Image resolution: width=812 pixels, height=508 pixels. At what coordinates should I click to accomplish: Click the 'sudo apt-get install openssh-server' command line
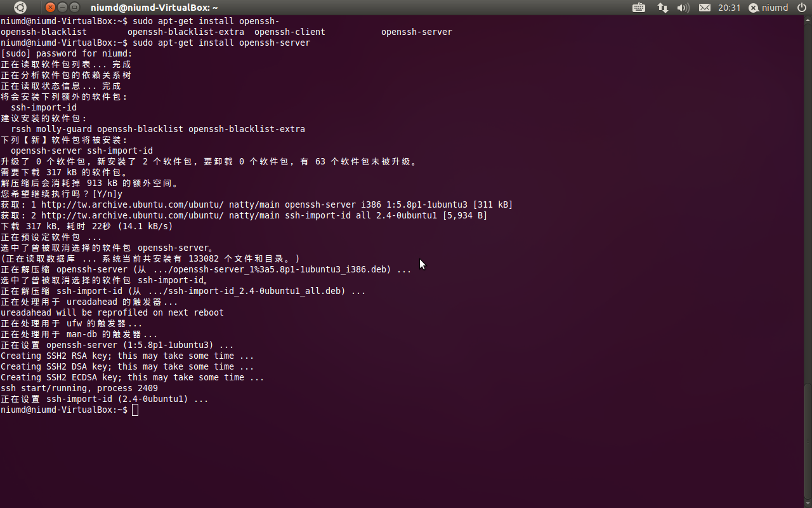(x=221, y=43)
